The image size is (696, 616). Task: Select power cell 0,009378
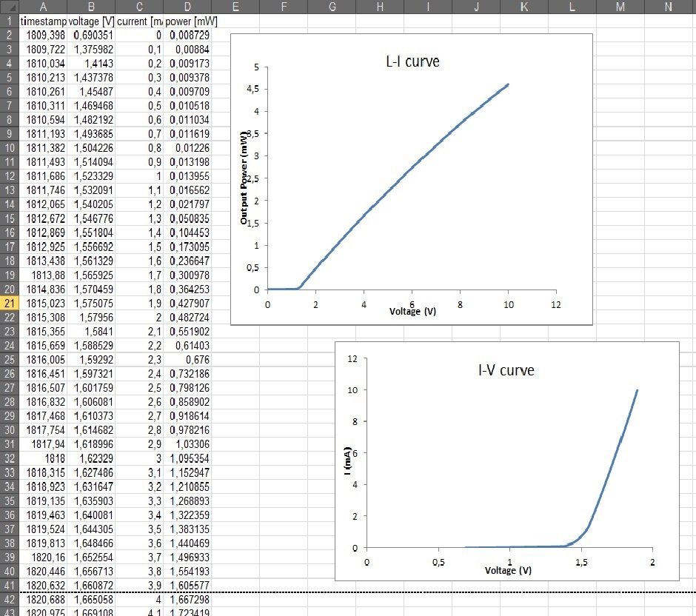[187, 78]
